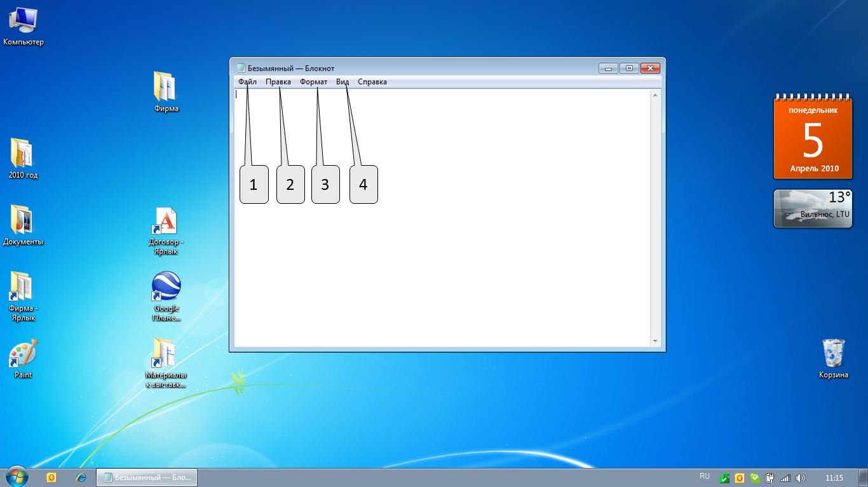Select the Фирма folder on desktop
Screen dimensions: 868x487
point(165,88)
